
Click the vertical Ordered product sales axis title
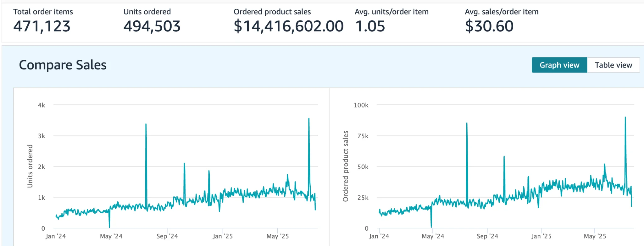pos(346,166)
